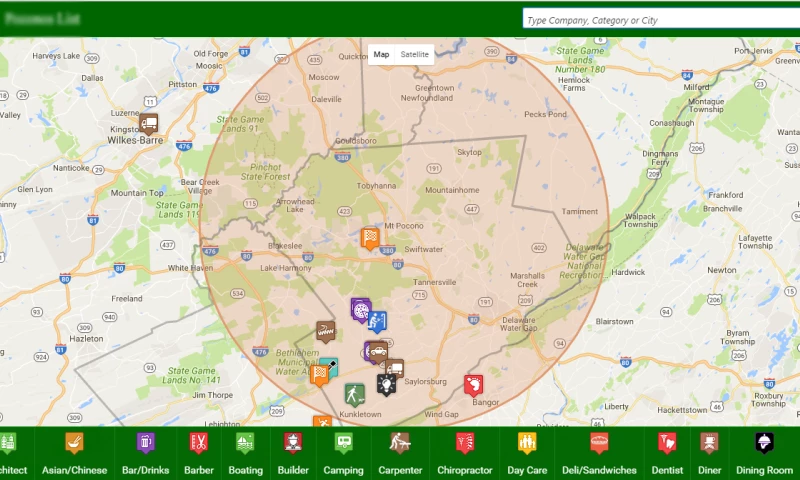This screenshot has height=480, width=800.
Task: Click the brown truck marker near Saylorsburg
Action: [x=394, y=368]
